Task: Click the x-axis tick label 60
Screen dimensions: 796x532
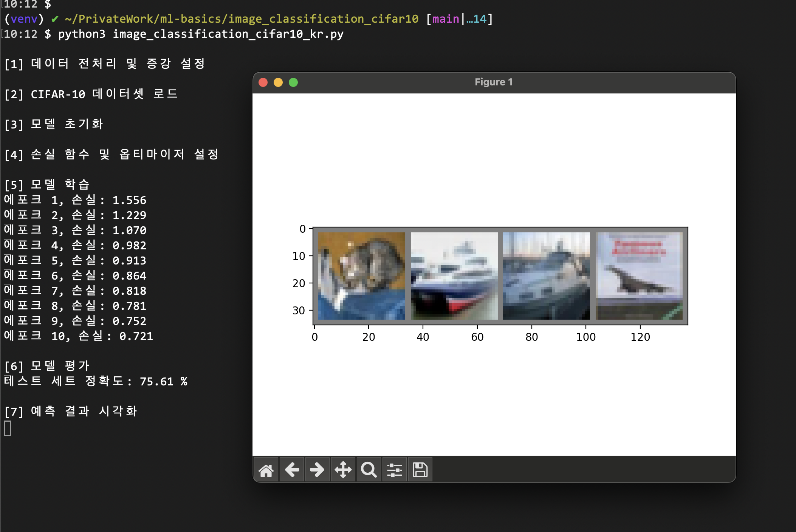Action: point(477,337)
